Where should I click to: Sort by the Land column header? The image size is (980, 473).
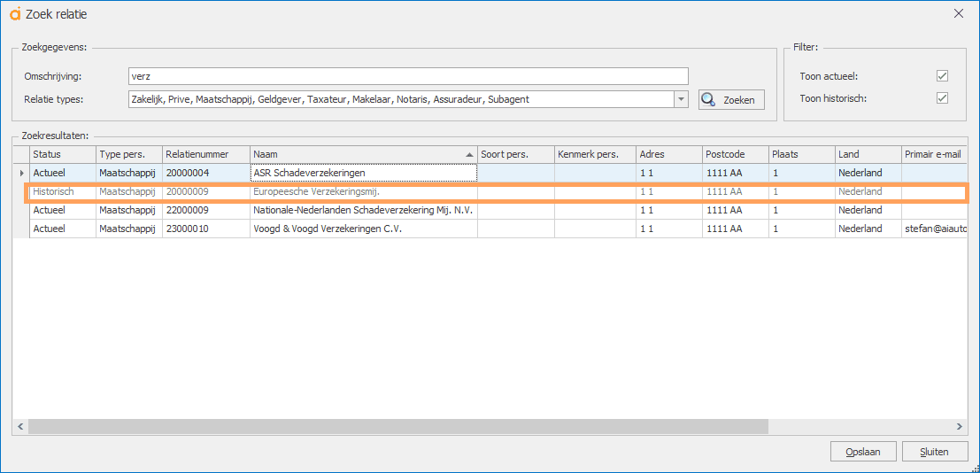868,154
